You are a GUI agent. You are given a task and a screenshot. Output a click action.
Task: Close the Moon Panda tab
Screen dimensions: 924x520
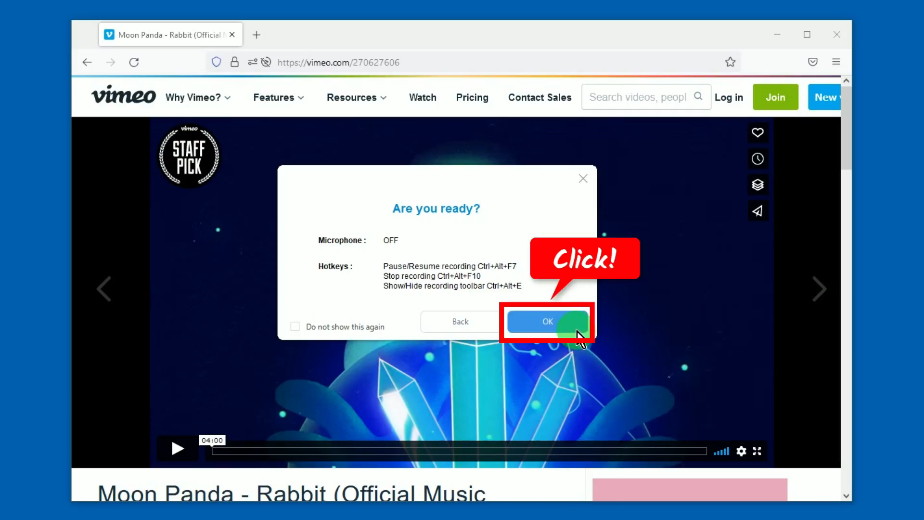pyautogui.click(x=232, y=35)
